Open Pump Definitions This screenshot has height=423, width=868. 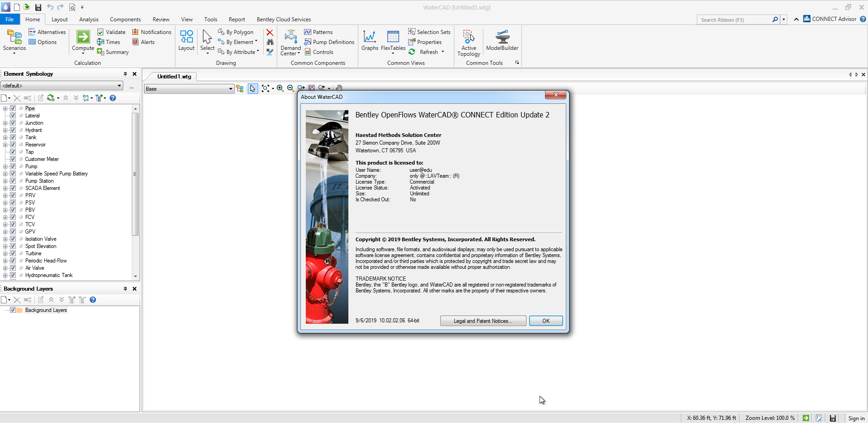[329, 42]
